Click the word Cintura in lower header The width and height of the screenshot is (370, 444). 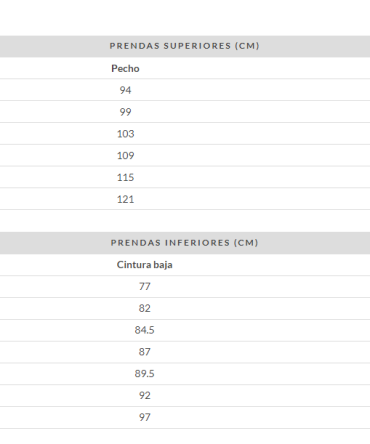129,265
